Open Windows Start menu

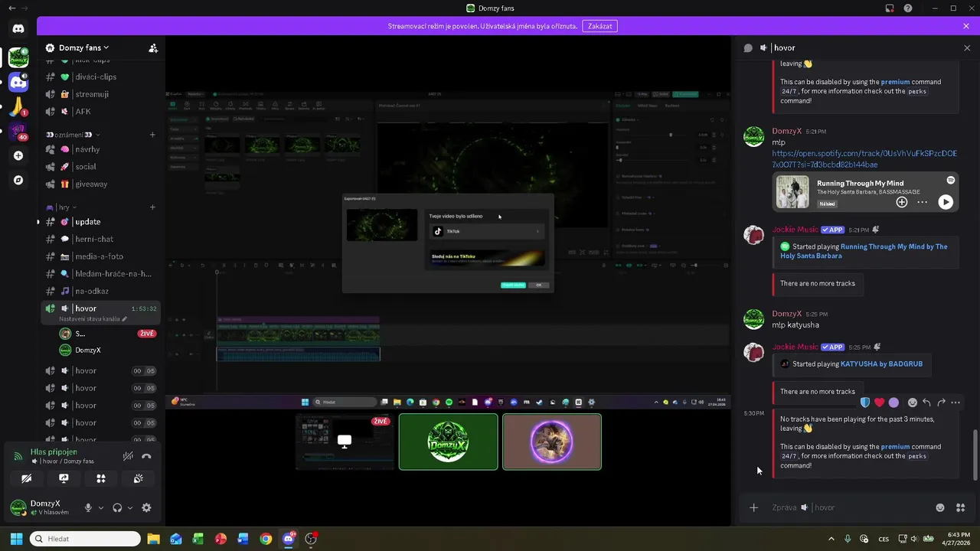[16, 539]
